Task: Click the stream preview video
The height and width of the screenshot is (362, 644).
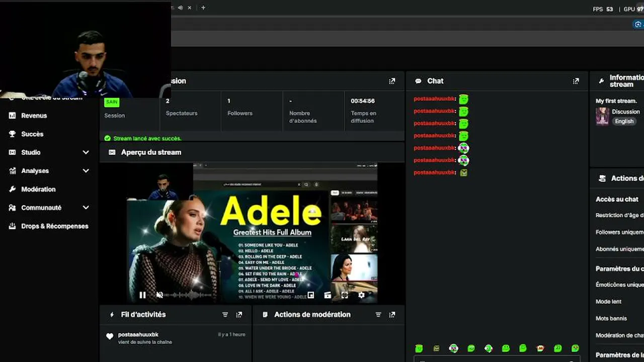Action: coord(252,233)
